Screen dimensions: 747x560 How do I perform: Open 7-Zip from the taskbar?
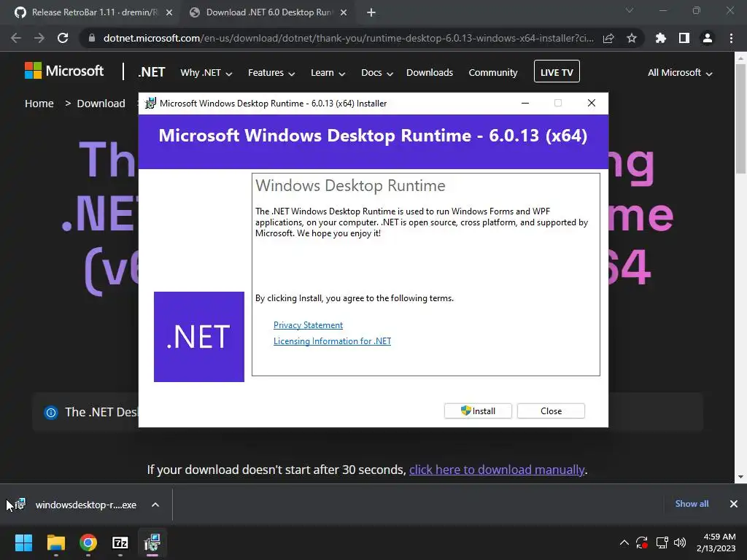tap(120, 542)
